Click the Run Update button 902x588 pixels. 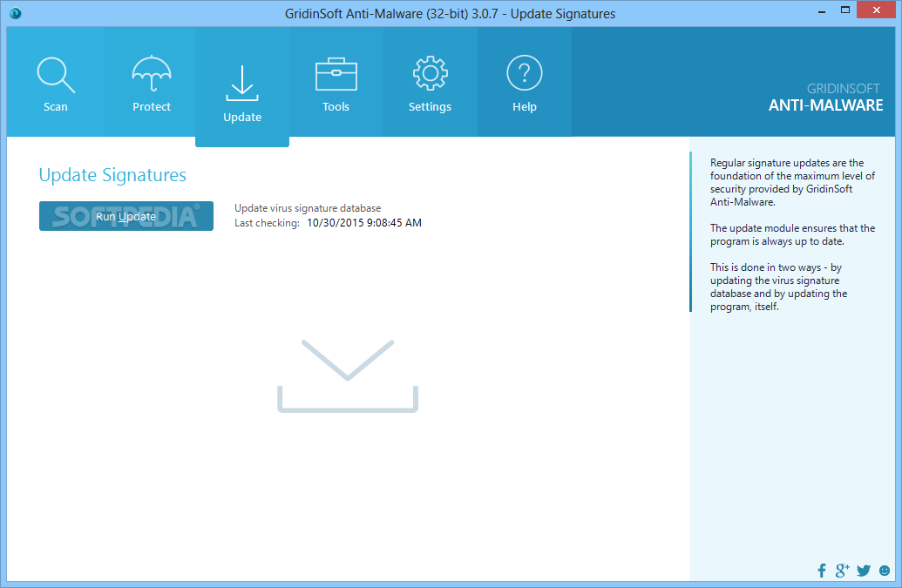pos(126,216)
